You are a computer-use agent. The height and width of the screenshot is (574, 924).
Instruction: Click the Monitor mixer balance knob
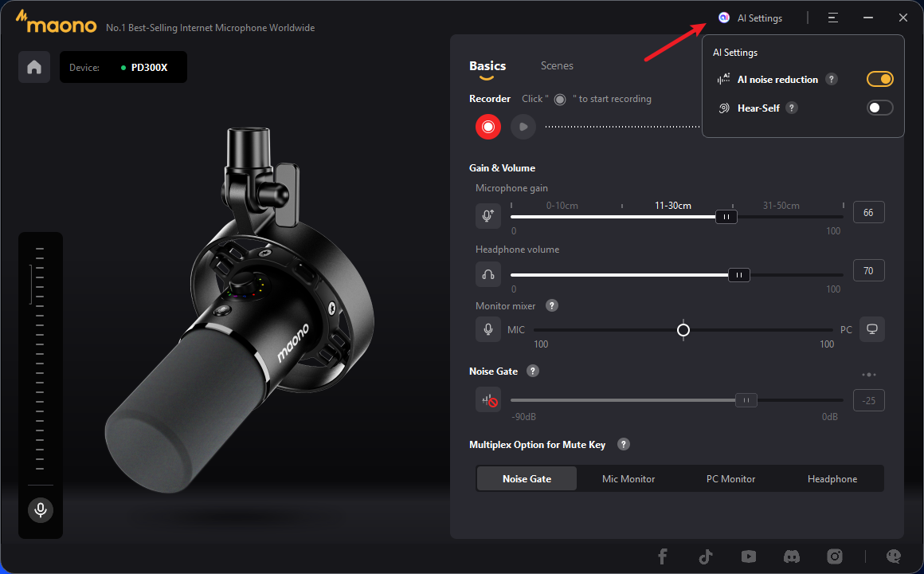683,329
